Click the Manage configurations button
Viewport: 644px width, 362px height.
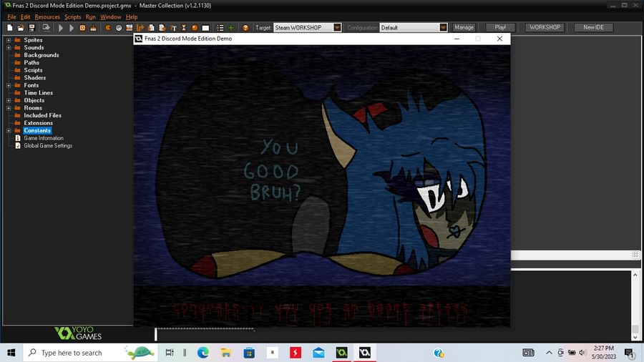464,27
